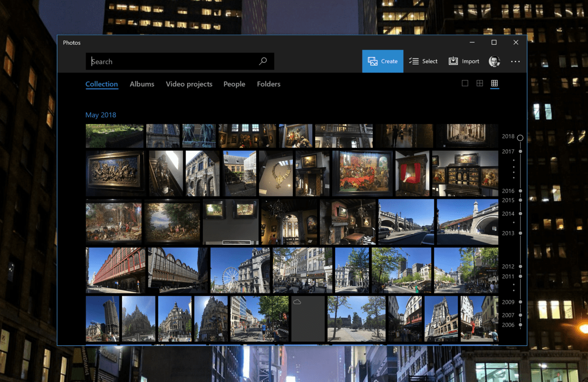Switch to the Albums tab
This screenshot has width=588, height=382.
point(142,84)
